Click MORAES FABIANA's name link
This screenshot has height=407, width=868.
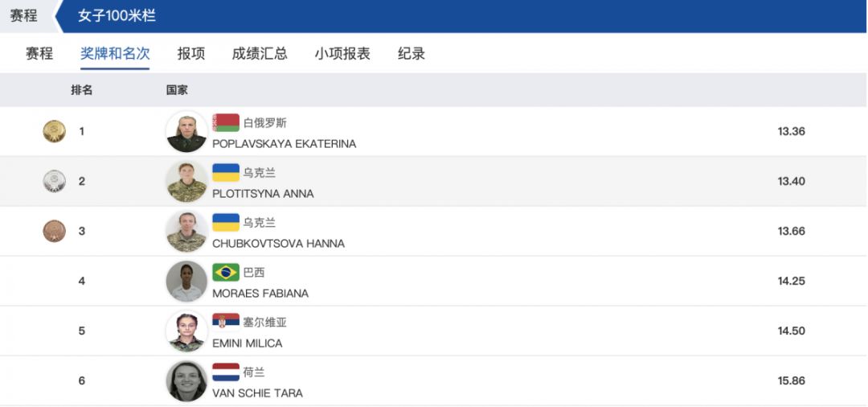pos(260,294)
